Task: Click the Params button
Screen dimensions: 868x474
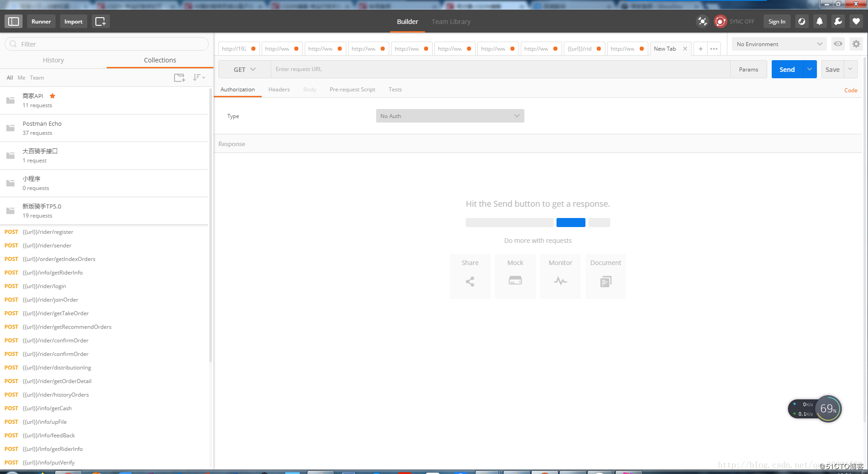Action: click(x=749, y=69)
